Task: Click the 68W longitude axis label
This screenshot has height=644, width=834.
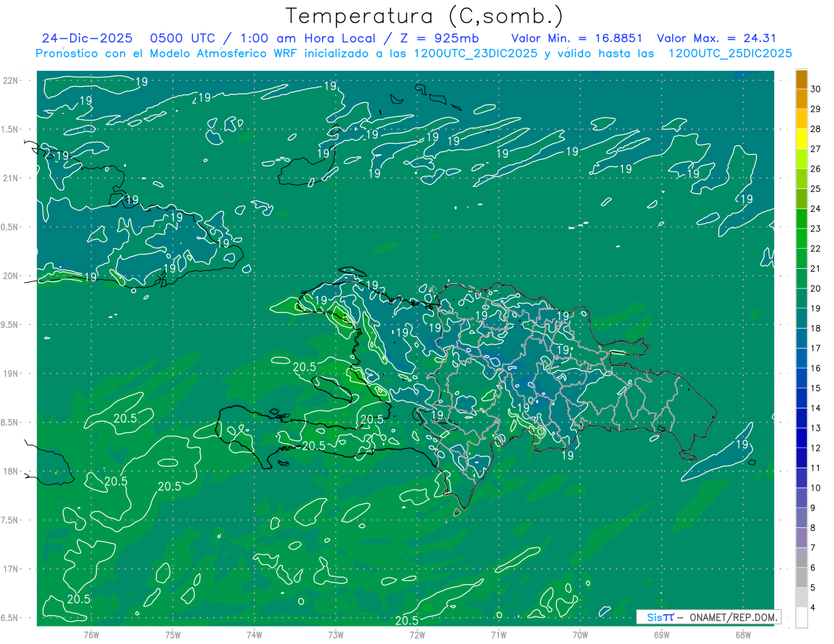Action: click(742, 634)
